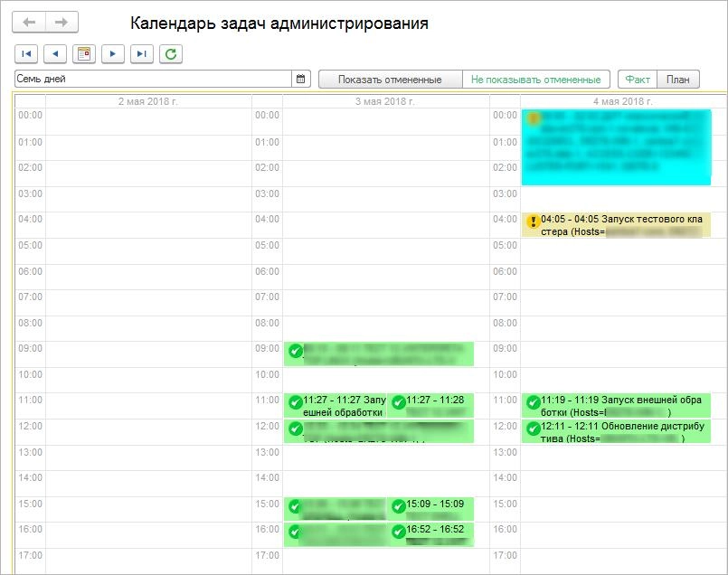Open the current date navigation icon
Image resolution: width=728 pixels, height=575 pixels.
point(82,54)
